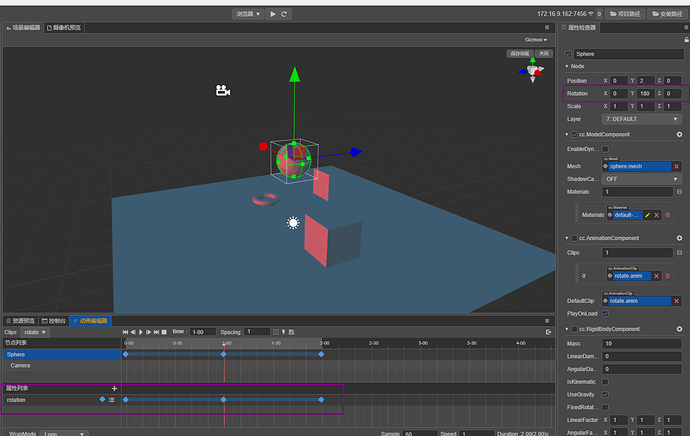The width and height of the screenshot is (690, 436).
Task: Toggle the inspector lock icon
Action: click(x=686, y=40)
